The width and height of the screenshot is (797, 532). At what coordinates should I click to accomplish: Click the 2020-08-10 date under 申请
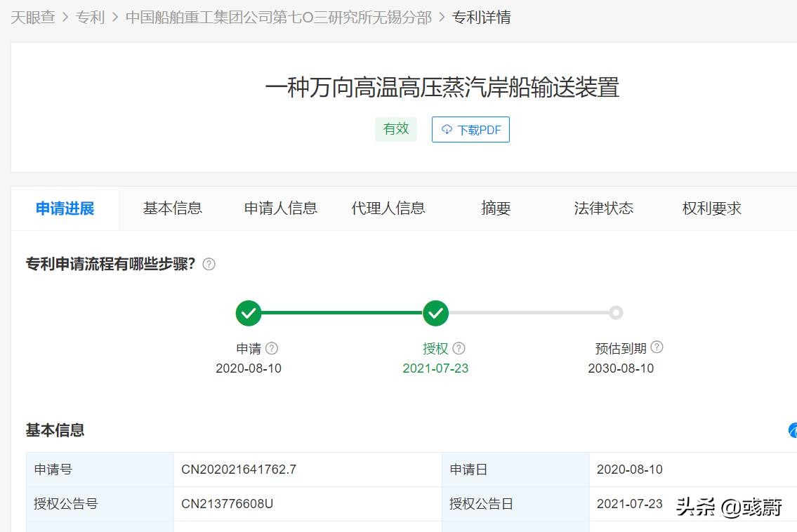coord(249,368)
